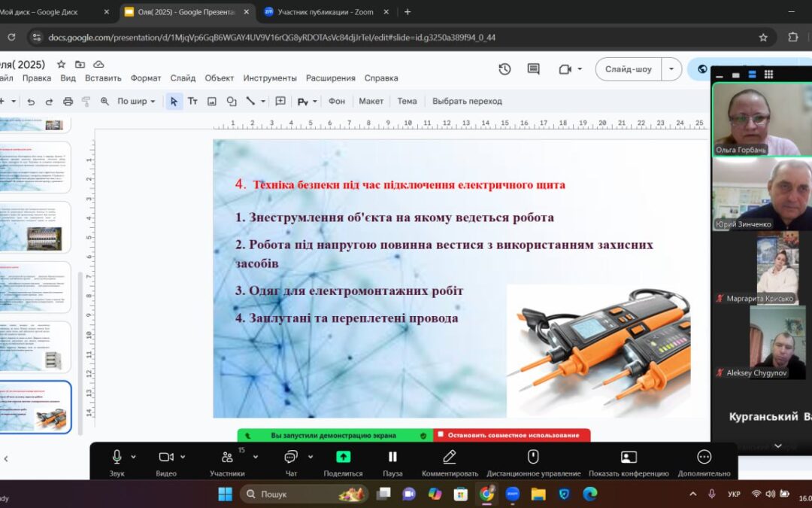
Task: Click the print icon
Action: [69, 101]
